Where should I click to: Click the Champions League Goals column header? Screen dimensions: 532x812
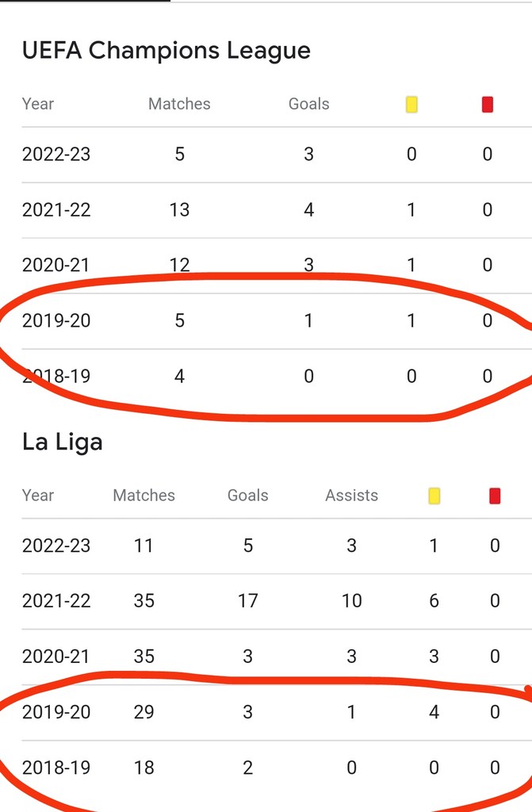(x=308, y=104)
